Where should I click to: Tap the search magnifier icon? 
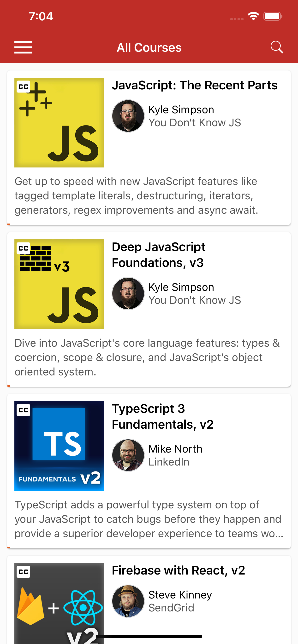276,47
